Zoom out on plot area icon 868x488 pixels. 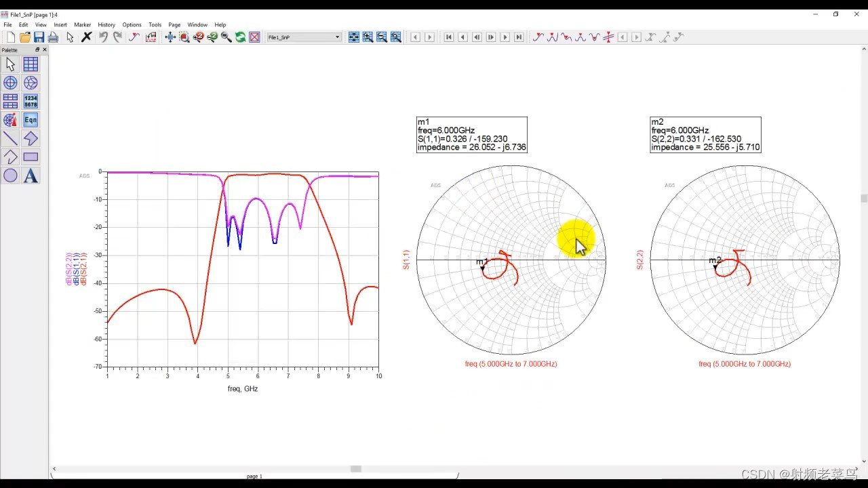coord(382,37)
